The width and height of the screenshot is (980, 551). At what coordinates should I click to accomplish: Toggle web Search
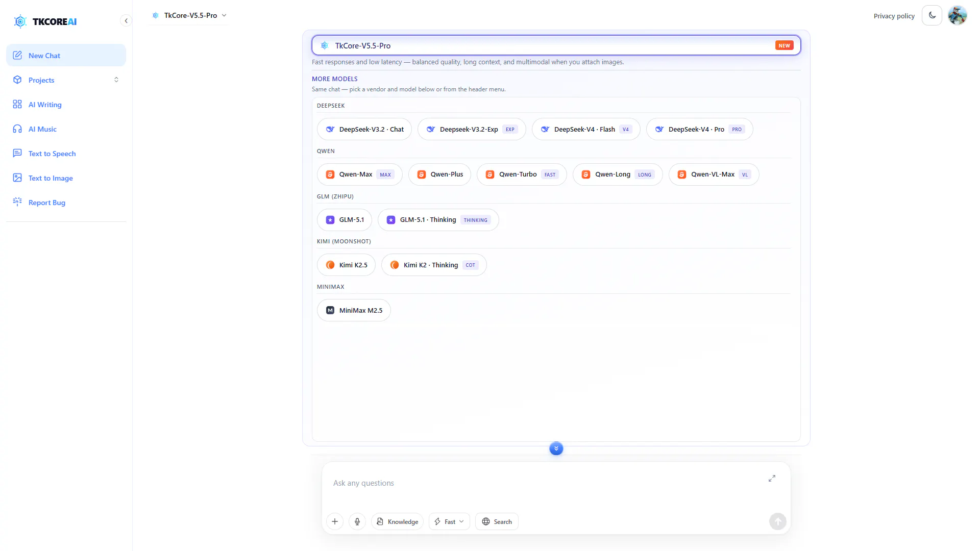coord(497,521)
